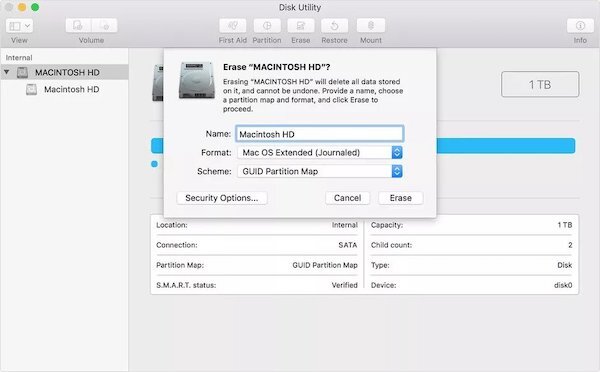Click the Verified S.M.A.R.T. status value
Image resolution: width=600 pixels, height=372 pixels.
point(344,285)
